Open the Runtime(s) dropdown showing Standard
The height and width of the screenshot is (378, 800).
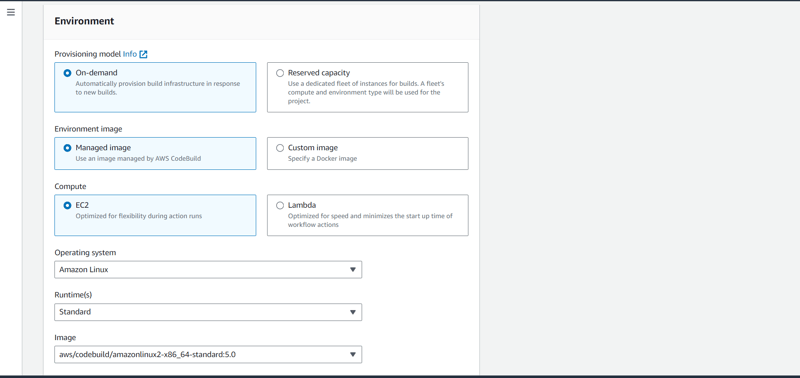pyautogui.click(x=208, y=312)
